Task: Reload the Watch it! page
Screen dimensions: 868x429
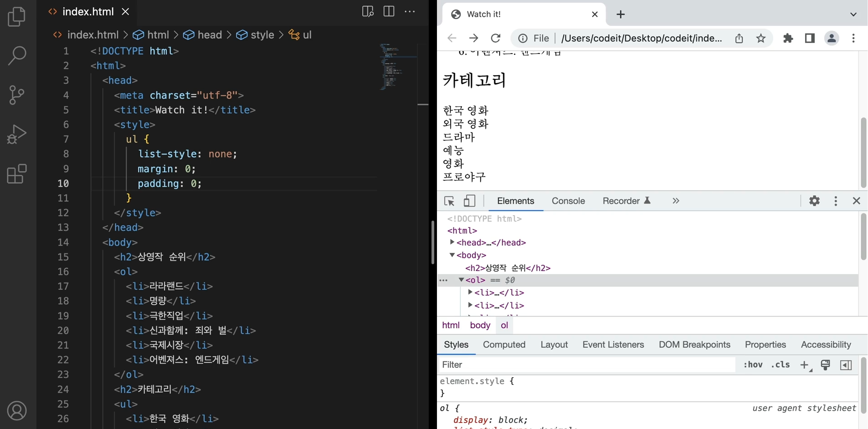Action: pyautogui.click(x=496, y=38)
